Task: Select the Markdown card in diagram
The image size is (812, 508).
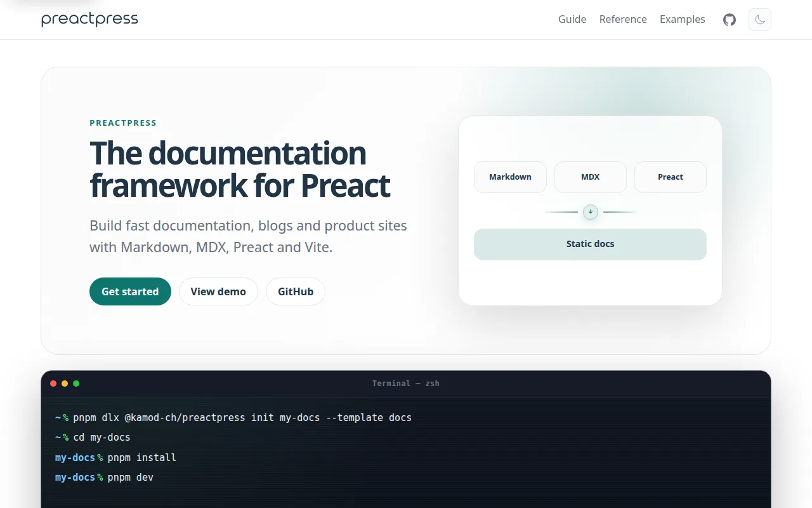Action: tap(510, 177)
